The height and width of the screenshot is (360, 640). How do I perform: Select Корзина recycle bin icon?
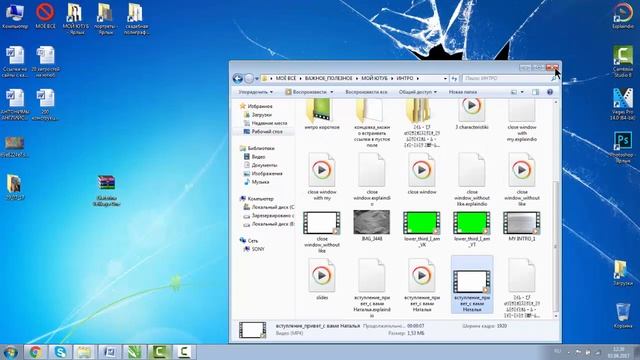pyautogui.click(x=623, y=315)
